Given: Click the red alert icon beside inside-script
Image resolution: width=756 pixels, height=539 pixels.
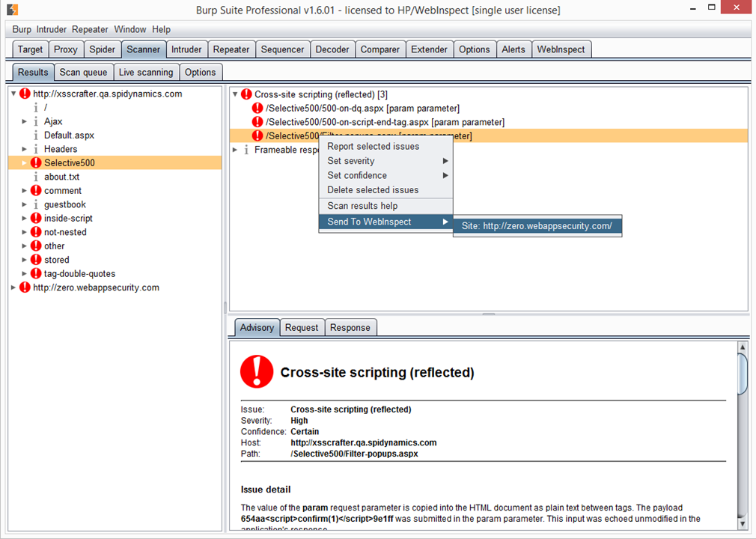Looking at the screenshot, I should coord(36,219).
